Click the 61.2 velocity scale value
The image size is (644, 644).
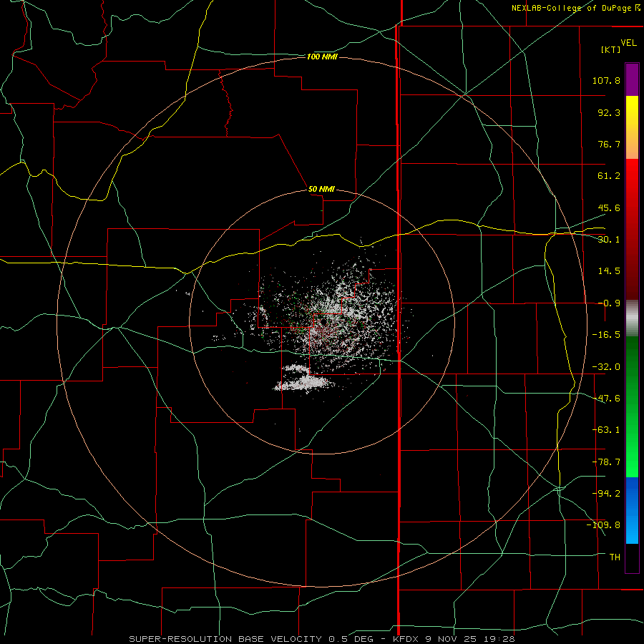[609, 176]
